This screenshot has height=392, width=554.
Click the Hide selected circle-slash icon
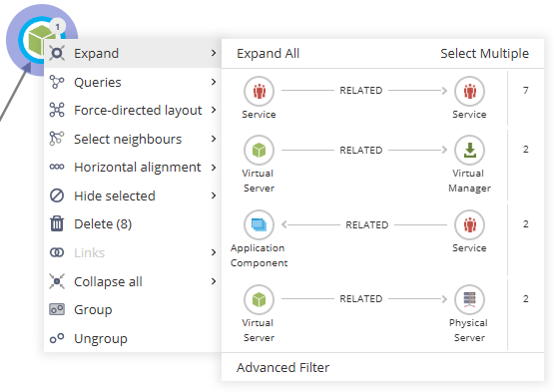[57, 196]
